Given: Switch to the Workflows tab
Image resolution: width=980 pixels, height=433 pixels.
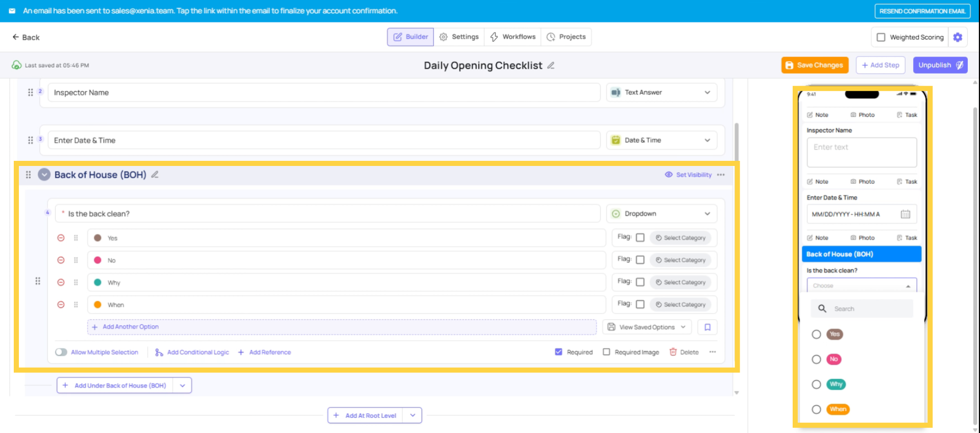Looking at the screenshot, I should point(513,37).
